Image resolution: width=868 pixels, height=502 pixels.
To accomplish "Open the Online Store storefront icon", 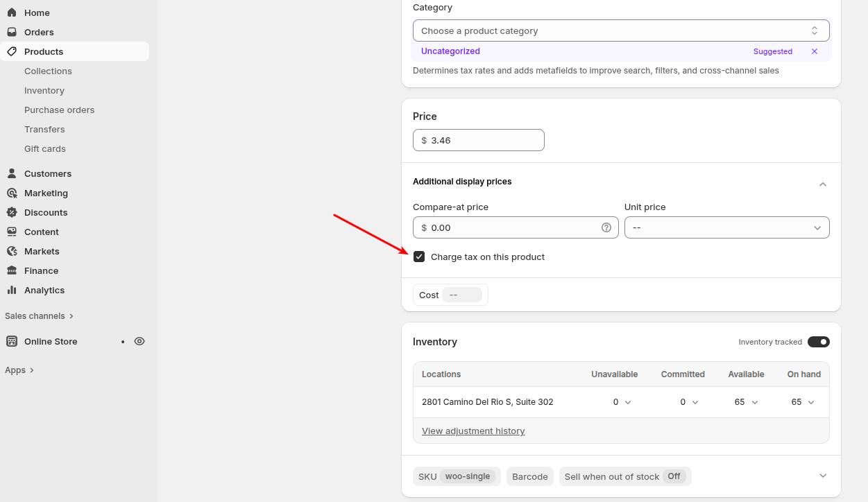I will tap(11, 341).
